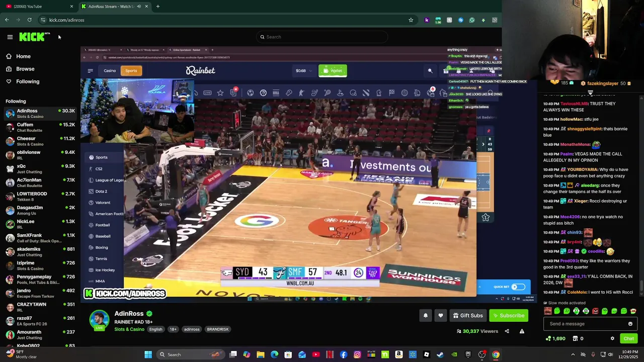Open Netflix from the taskbar

click(x=330, y=354)
